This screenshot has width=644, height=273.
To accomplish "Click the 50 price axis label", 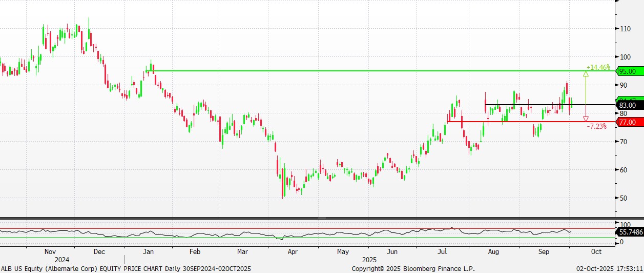I will (x=623, y=198).
